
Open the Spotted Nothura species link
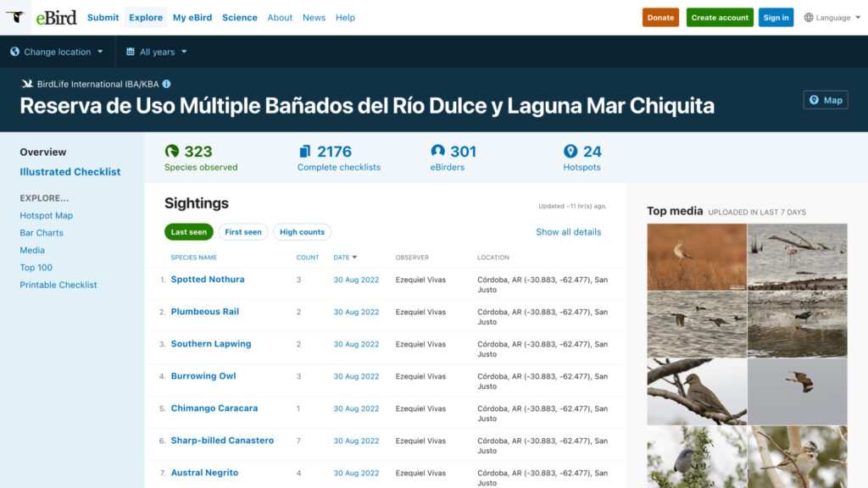tap(208, 280)
